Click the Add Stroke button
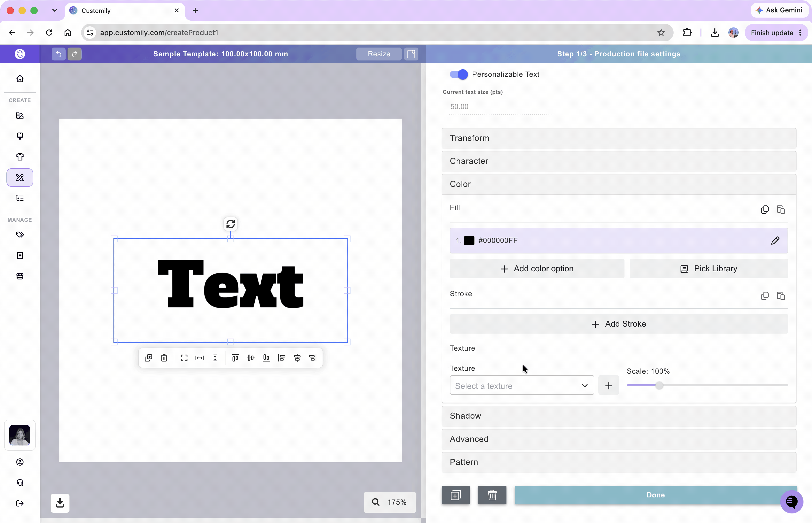Image resolution: width=812 pixels, height=523 pixels. (619, 324)
